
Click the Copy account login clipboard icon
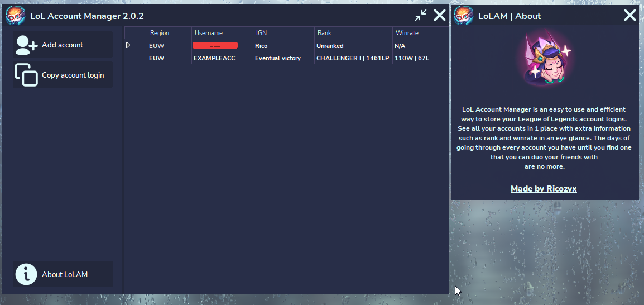pos(26,75)
